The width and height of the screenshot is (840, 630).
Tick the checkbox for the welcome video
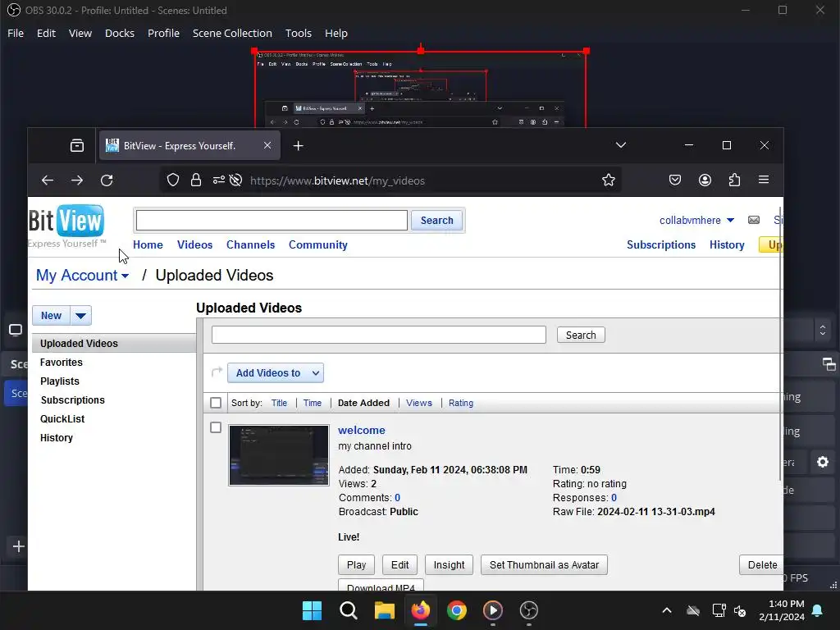click(x=216, y=427)
